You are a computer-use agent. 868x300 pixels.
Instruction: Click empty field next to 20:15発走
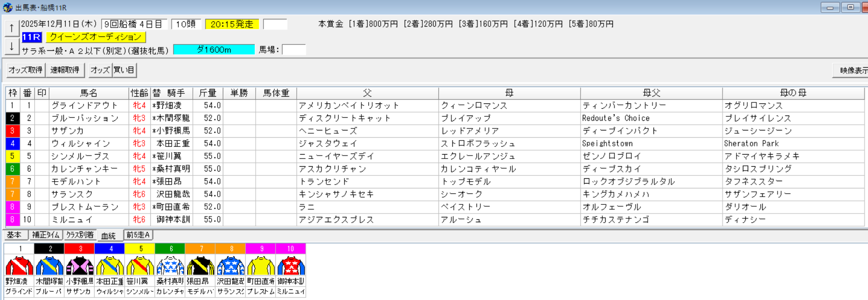pyautogui.click(x=275, y=24)
